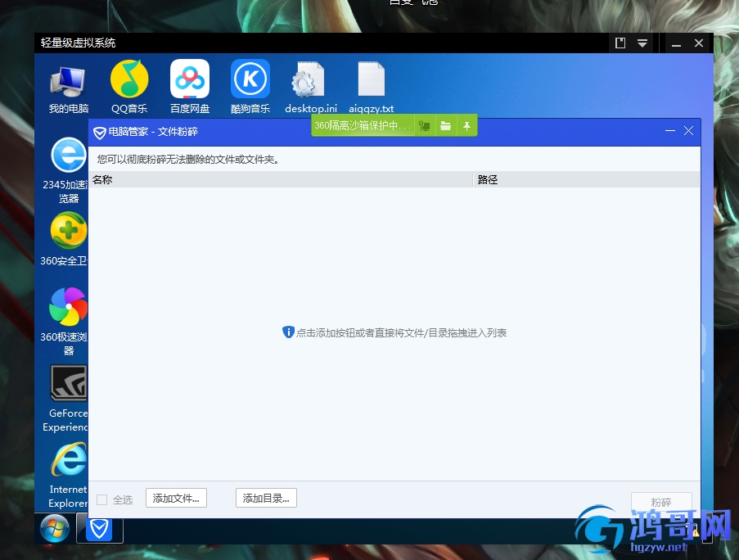Close the 轻量级虚拟系统 window

(699, 43)
